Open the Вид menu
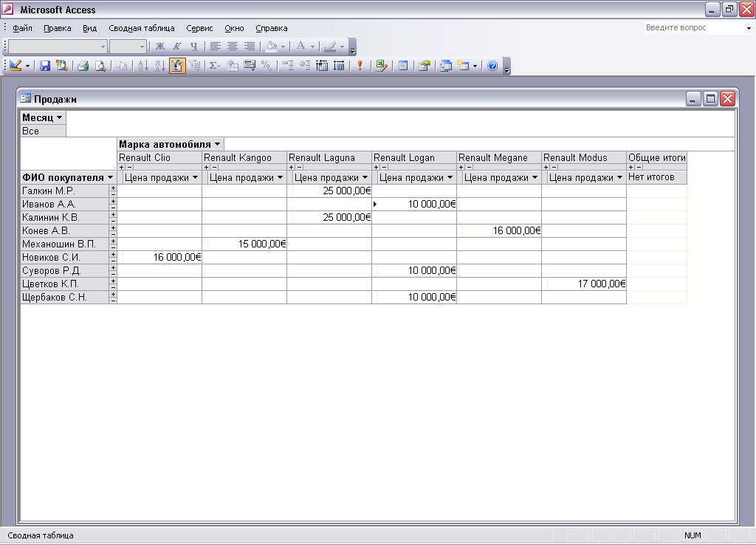Viewport: 756px width, 545px height. coord(89,28)
